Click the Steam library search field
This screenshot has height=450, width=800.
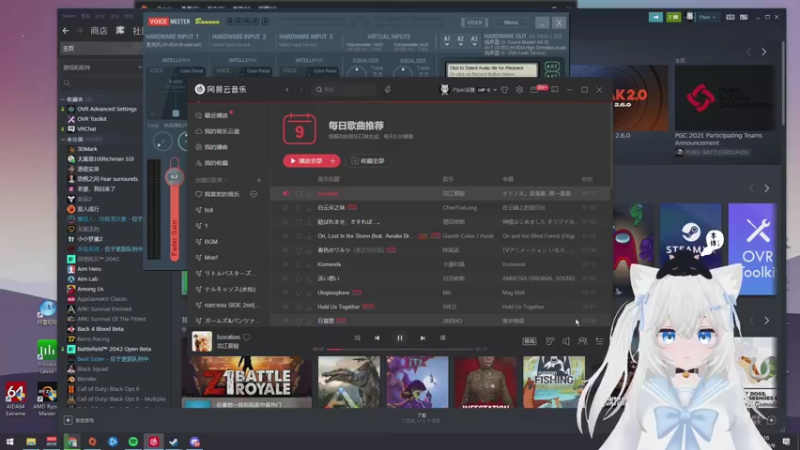[102, 83]
